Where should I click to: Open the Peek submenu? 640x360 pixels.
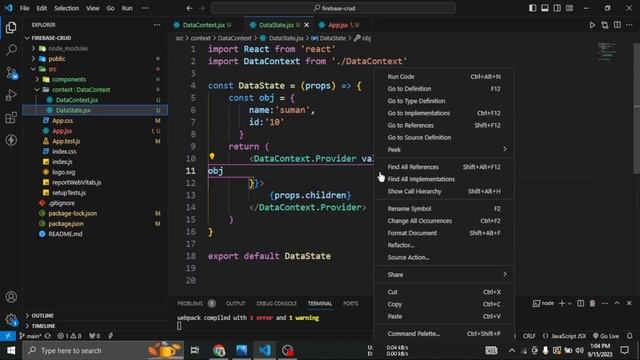click(x=444, y=149)
